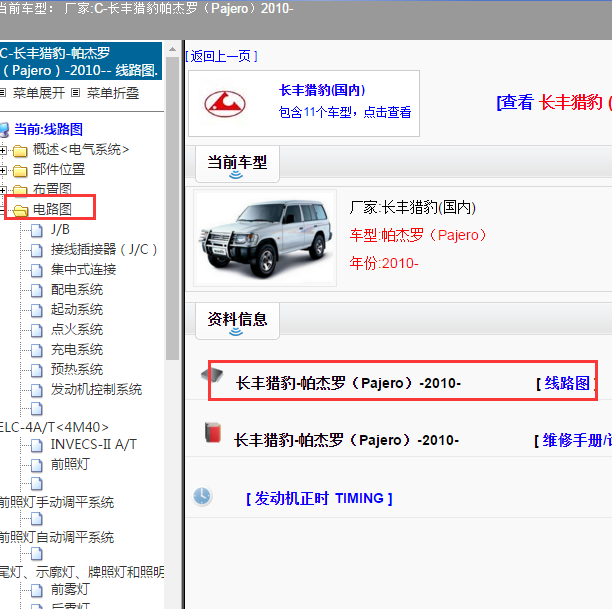This screenshot has width=612, height=609.
Task: Open the 线路图 link for Pajero
Action: coord(566,383)
